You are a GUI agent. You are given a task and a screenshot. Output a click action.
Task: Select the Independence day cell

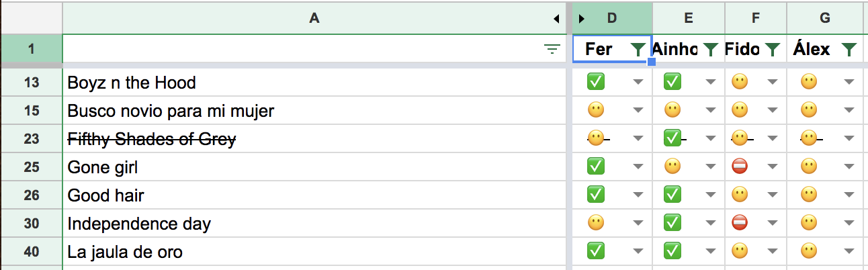(x=314, y=224)
